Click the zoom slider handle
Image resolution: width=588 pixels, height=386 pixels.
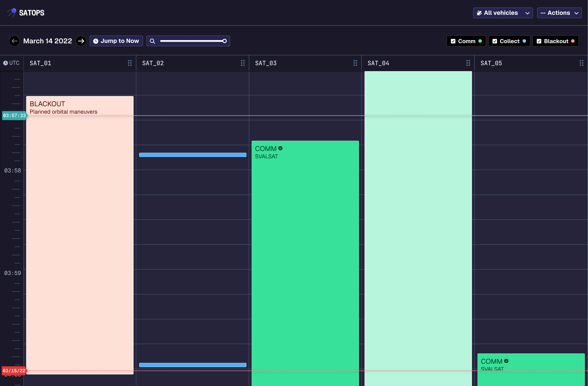[x=225, y=41]
